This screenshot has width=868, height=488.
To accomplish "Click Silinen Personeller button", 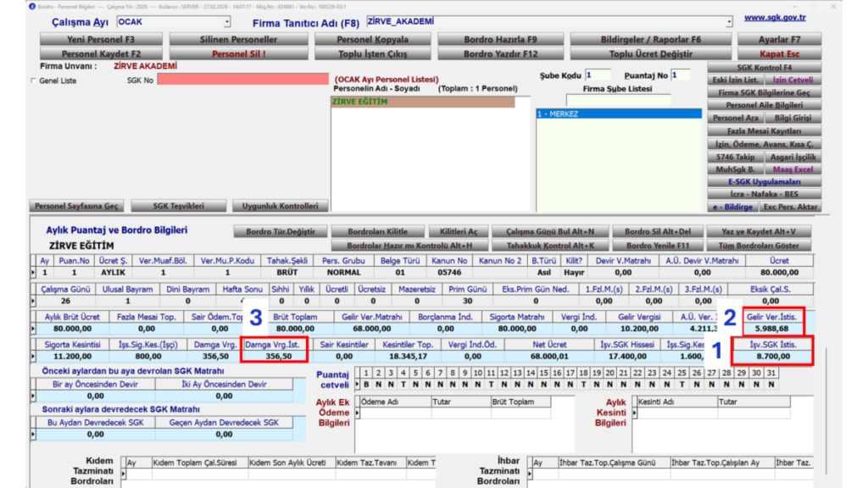I will coord(238,39).
